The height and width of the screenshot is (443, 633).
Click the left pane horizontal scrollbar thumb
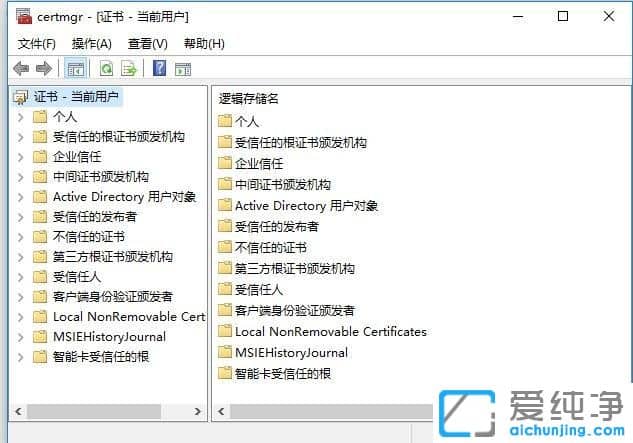pyautogui.click(x=94, y=412)
